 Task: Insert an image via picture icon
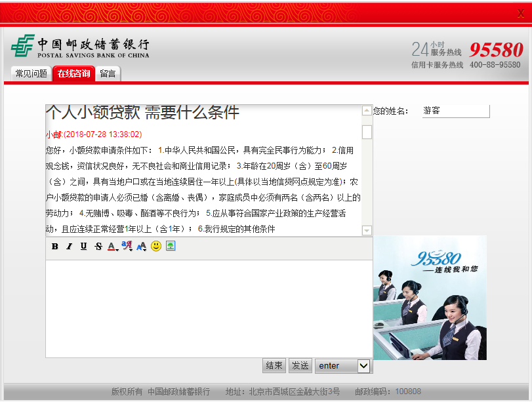pos(171,246)
